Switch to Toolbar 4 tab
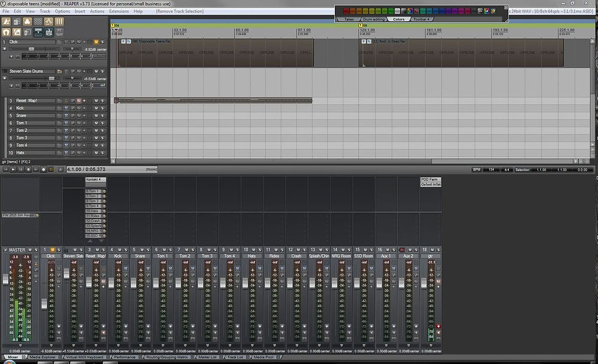The width and height of the screenshot is (598, 364). [422, 19]
